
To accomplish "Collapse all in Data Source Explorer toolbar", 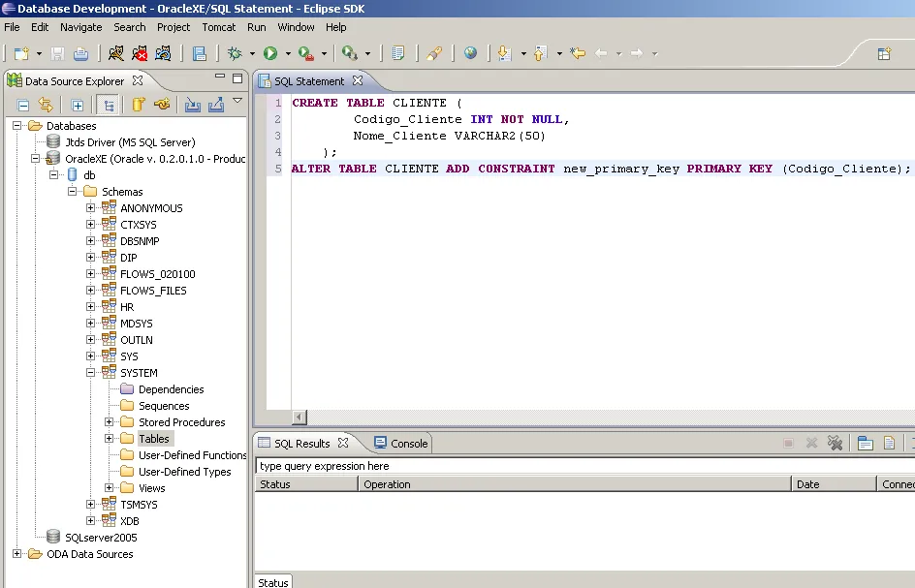I will click(23, 105).
